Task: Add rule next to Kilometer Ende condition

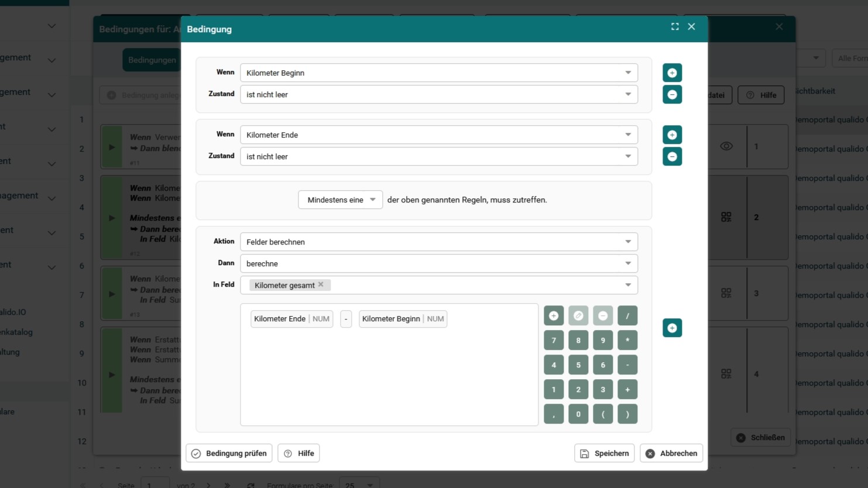Action: [672, 135]
